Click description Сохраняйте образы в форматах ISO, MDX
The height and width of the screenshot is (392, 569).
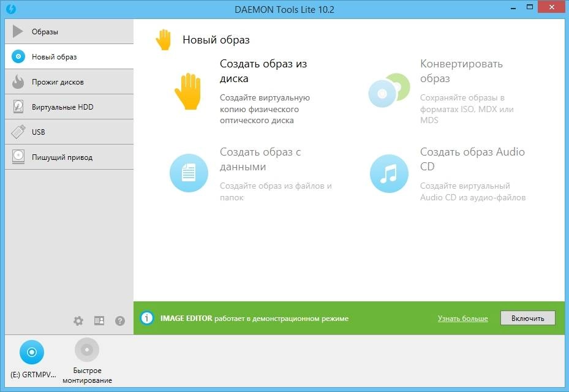(x=467, y=109)
